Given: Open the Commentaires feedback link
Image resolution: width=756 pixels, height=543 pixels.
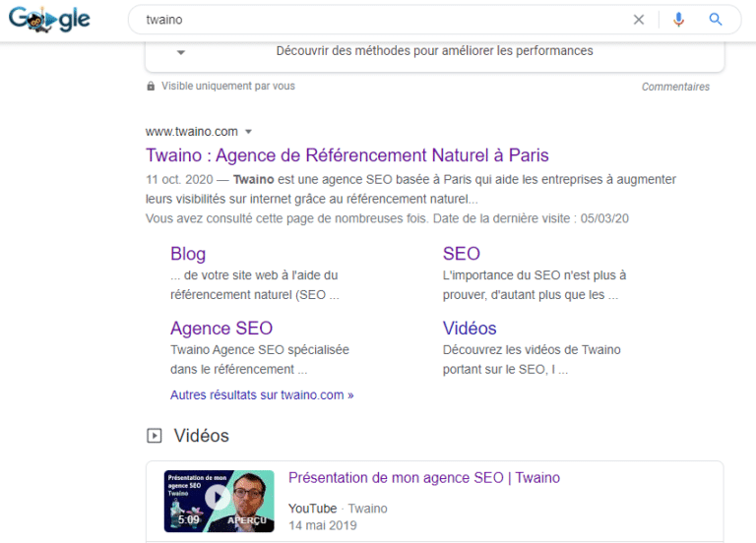Looking at the screenshot, I should [675, 87].
